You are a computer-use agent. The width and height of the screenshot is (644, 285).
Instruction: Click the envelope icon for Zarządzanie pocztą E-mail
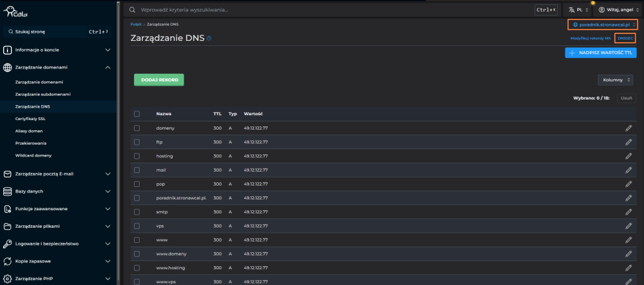pos(8,174)
